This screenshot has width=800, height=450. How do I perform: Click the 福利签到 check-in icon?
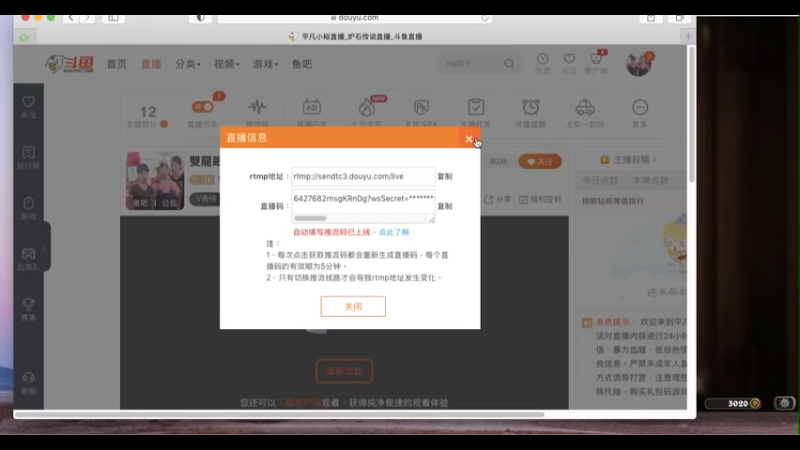[x=540, y=199]
